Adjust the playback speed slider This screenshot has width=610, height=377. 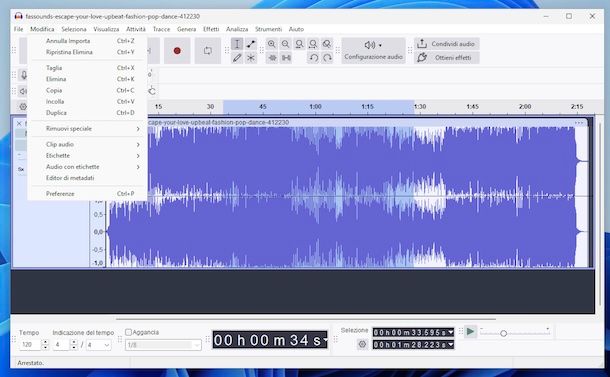click(503, 333)
